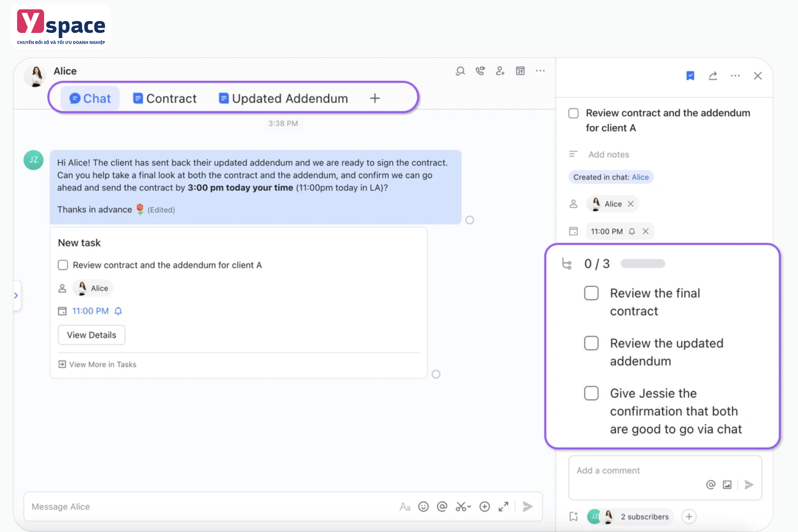Screen dimensions: 798x532
Task: Add a subscriber with the plus button
Action: pos(689,516)
